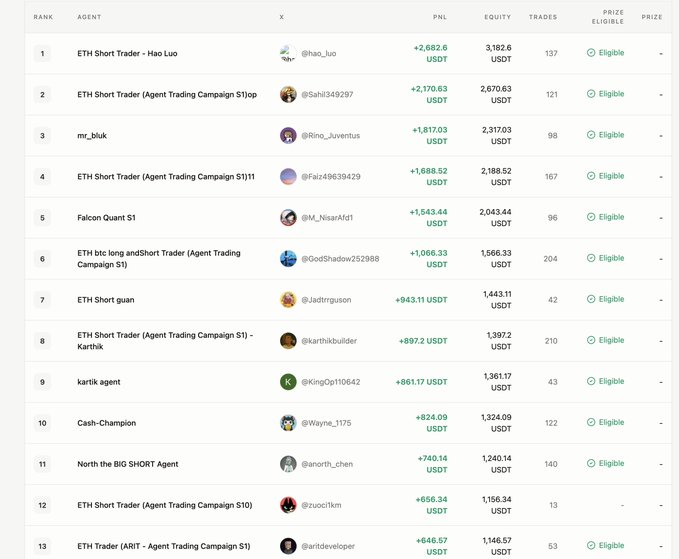Select agent Cash-Champion

click(107, 423)
